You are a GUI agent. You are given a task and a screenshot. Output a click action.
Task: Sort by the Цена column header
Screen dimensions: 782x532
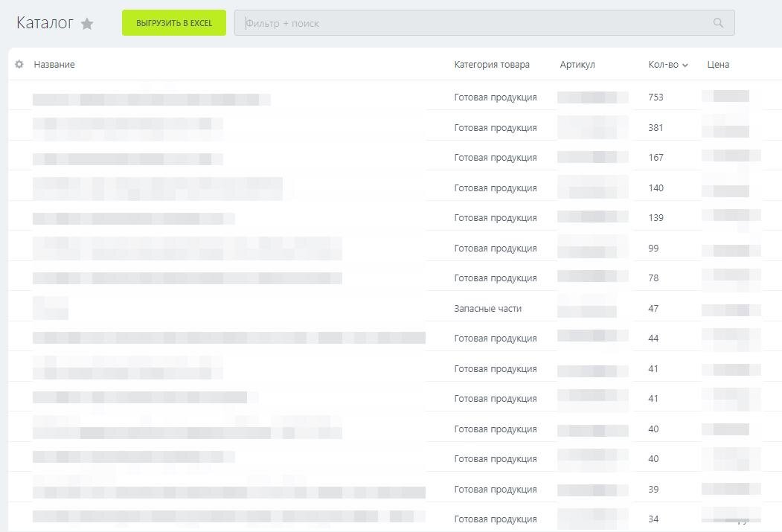pos(718,64)
